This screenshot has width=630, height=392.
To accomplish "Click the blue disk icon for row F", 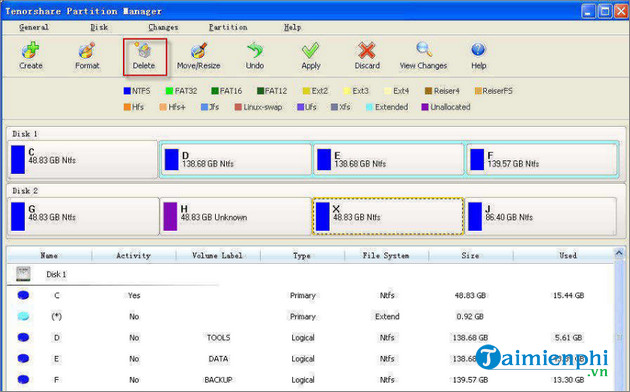I will pyautogui.click(x=23, y=379).
